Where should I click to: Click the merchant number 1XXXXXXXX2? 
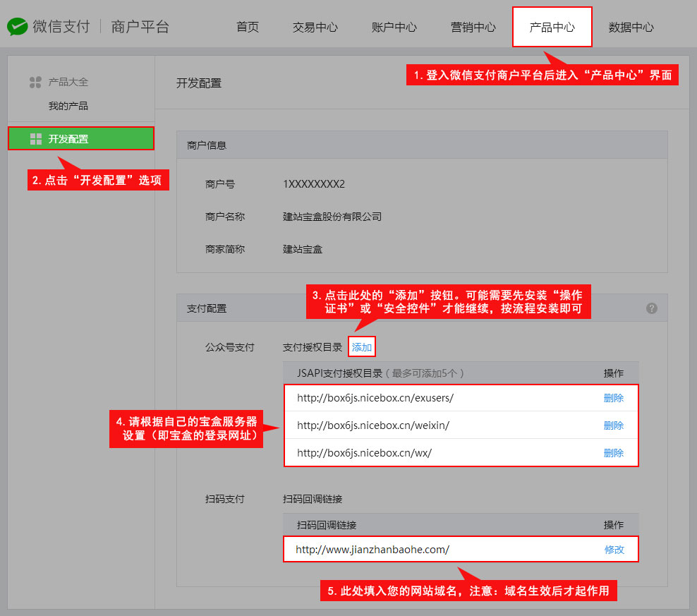(314, 184)
